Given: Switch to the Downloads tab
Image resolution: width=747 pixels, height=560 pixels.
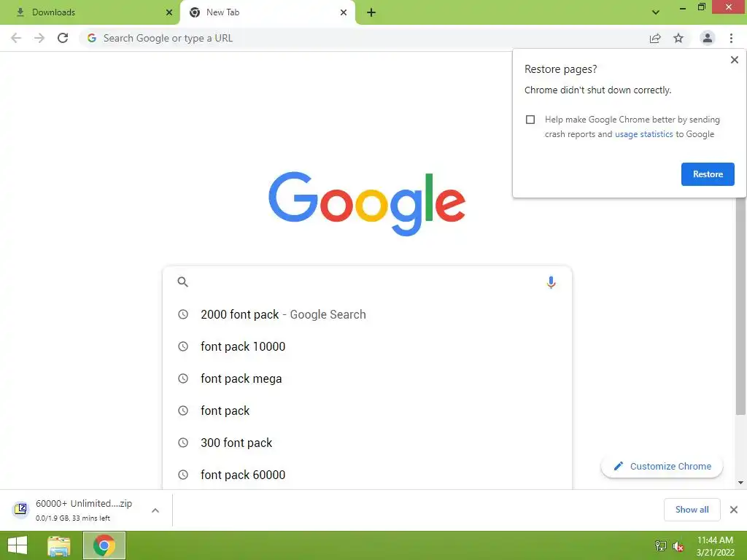Looking at the screenshot, I should [x=90, y=12].
